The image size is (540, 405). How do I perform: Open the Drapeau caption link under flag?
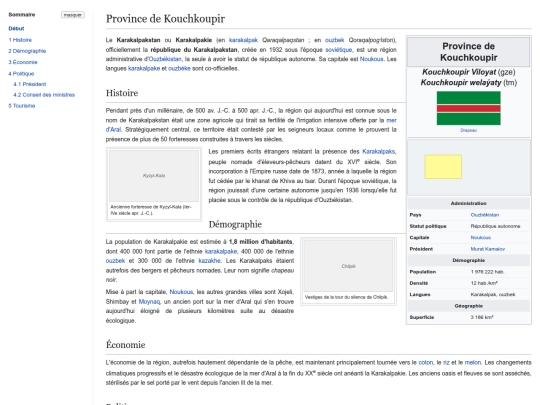(x=468, y=130)
